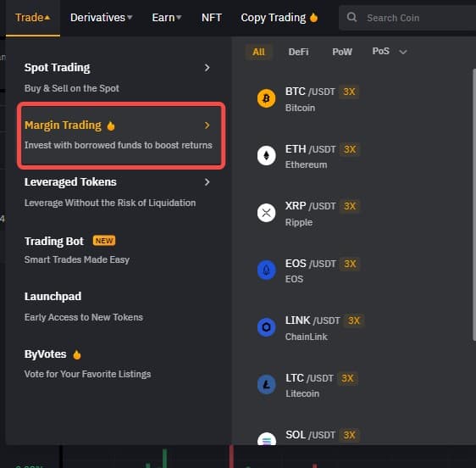Click the EOS coin icon
This screenshot has width=476, height=468.
(266, 270)
